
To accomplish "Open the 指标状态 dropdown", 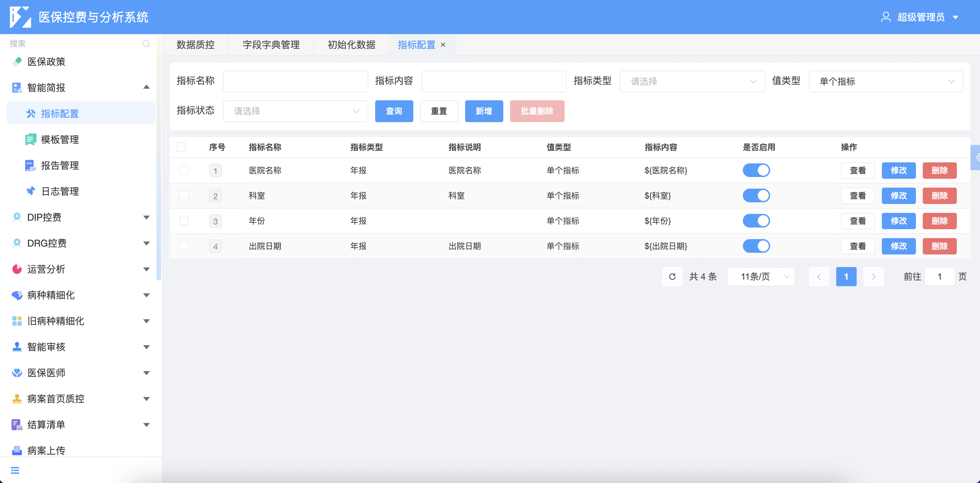I will pos(295,111).
